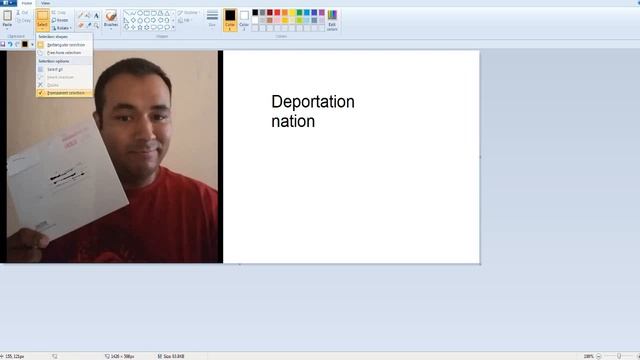
Task: Pick the orange palette color
Action: coord(284,13)
